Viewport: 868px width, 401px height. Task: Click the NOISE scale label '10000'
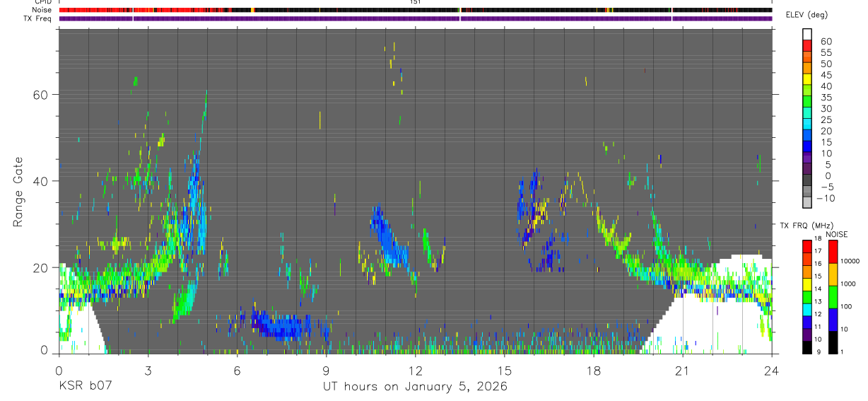click(849, 262)
